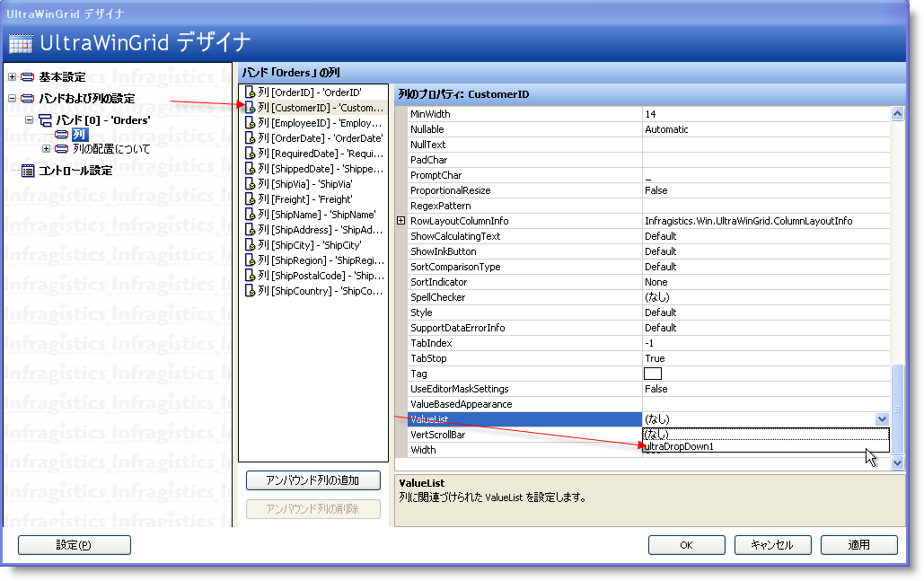Click the UltraWinGrid デザイナ header grid icon

point(20,42)
